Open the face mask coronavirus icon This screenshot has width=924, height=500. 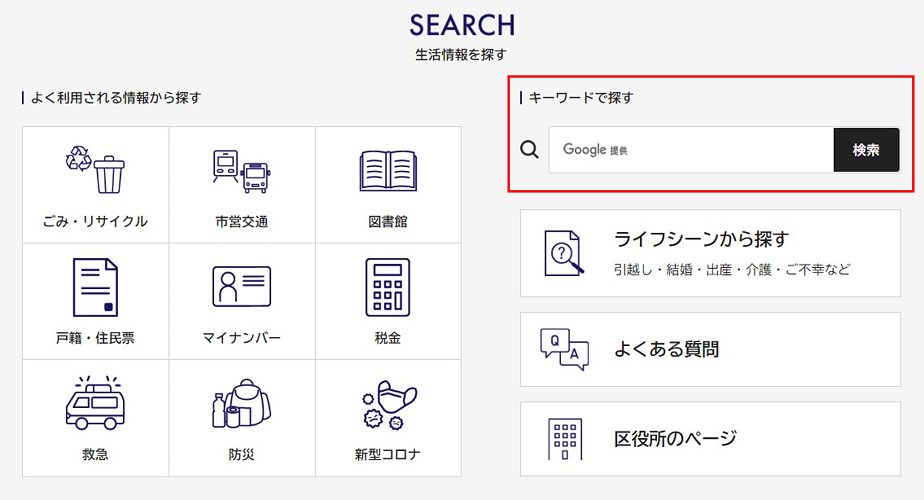pyautogui.click(x=387, y=403)
